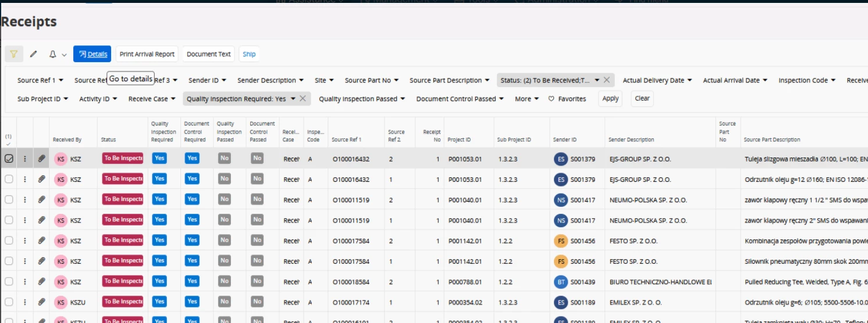Check the row for NEUMO-POLSKA source ref 2

pyautogui.click(x=9, y=200)
